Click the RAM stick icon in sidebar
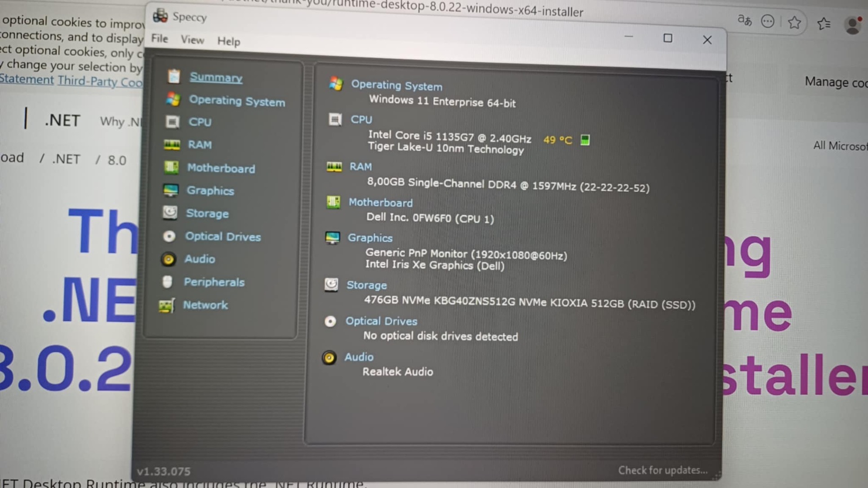This screenshot has height=488, width=868. click(172, 145)
